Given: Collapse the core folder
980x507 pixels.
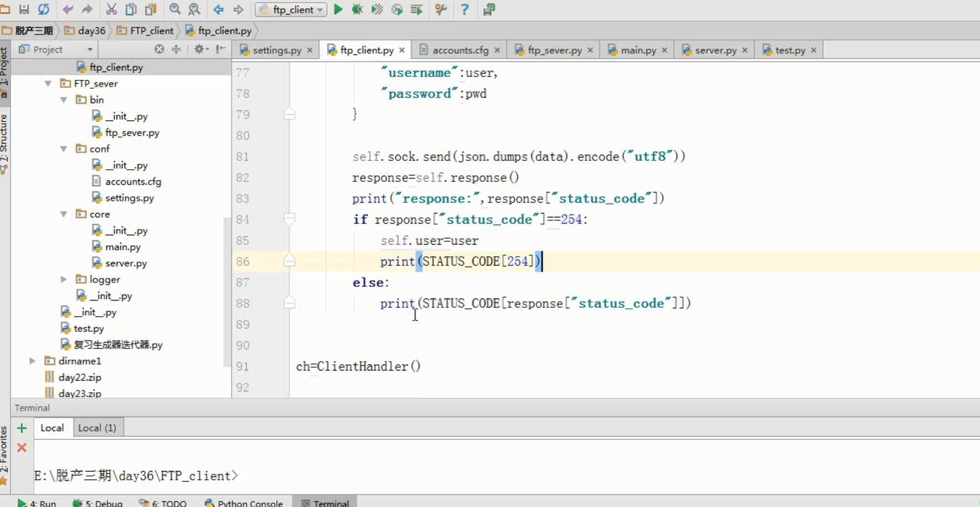Looking at the screenshot, I should [x=64, y=214].
